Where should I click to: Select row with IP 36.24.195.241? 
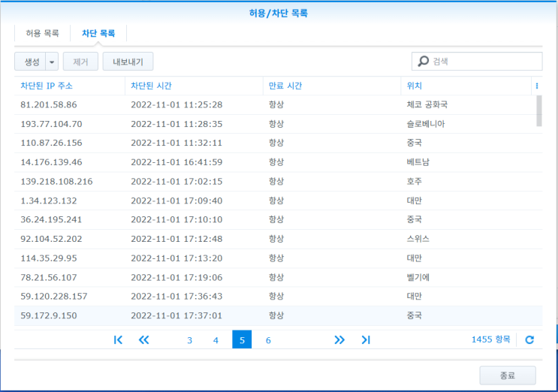(x=279, y=219)
